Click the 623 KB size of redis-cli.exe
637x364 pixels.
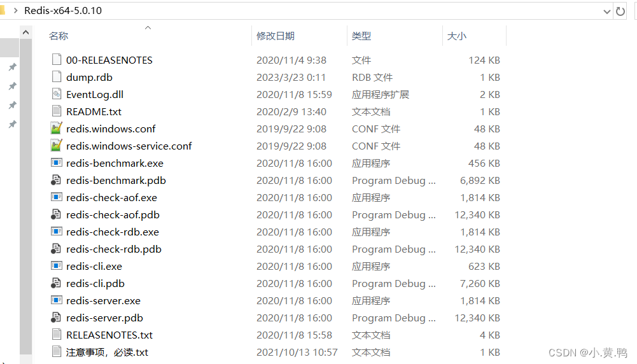pyautogui.click(x=484, y=266)
